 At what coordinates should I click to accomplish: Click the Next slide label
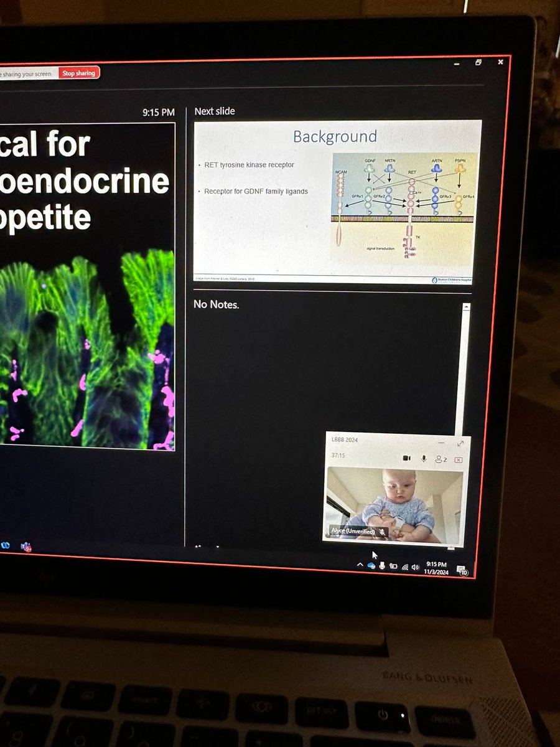click(x=213, y=111)
